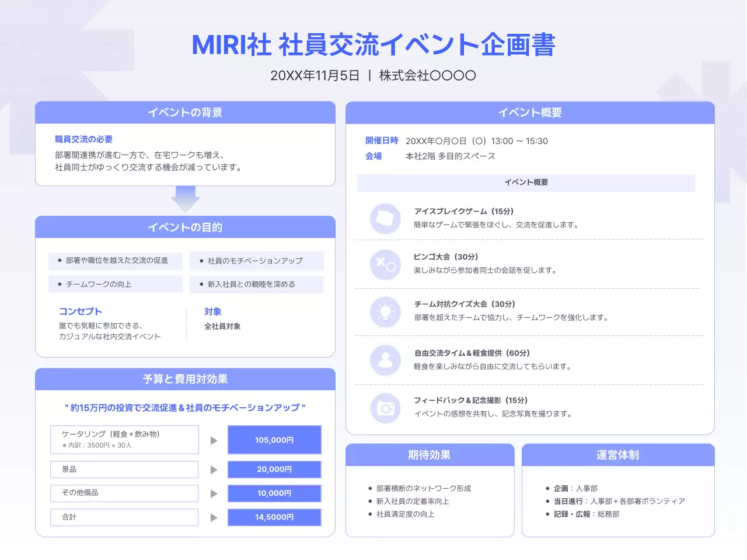747x560 pixels.
Task: Expand the 期待効果 panel header
Action: coord(430,455)
